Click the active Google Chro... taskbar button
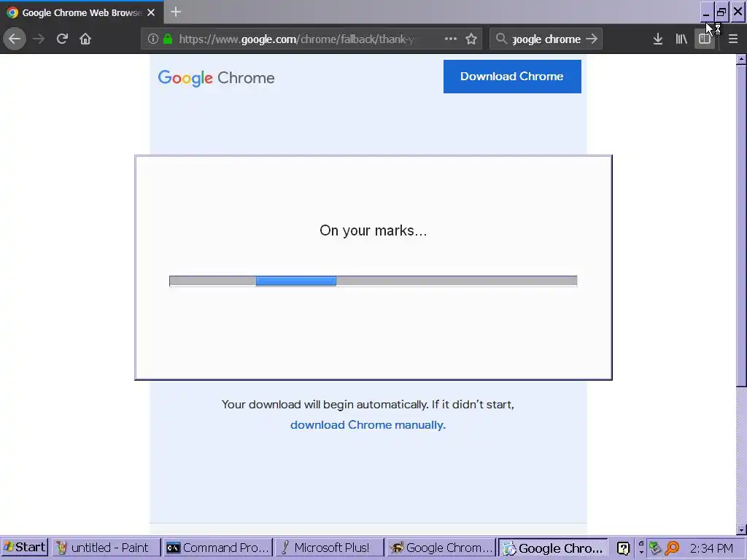Image resolution: width=747 pixels, height=560 pixels. pos(553,548)
